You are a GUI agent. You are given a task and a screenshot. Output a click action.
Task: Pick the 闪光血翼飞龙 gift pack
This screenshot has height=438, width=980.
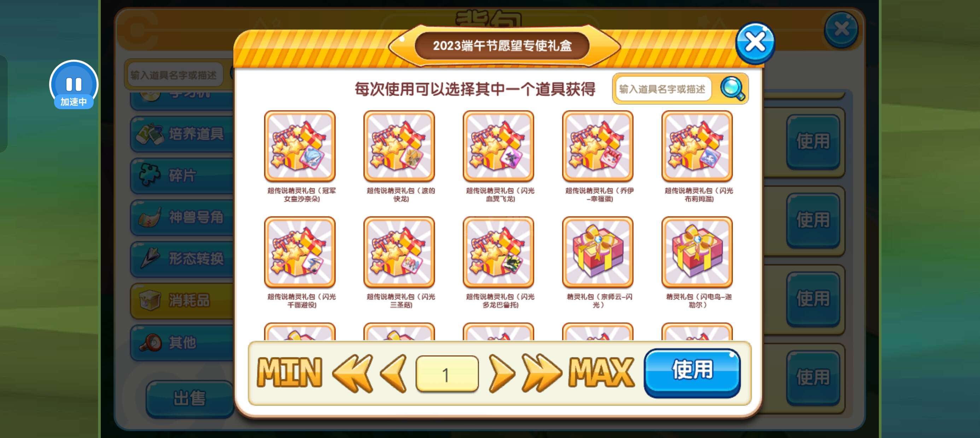tap(498, 146)
